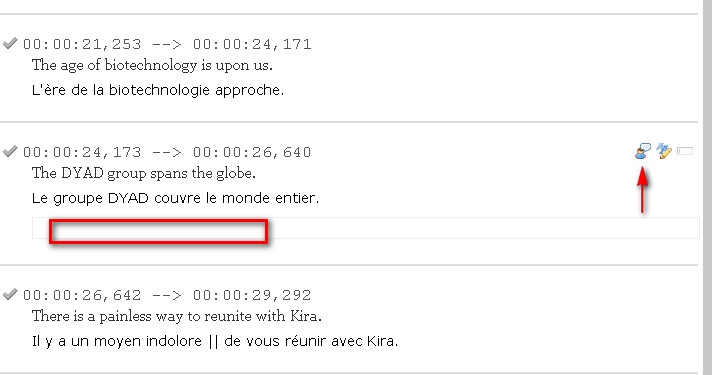Viewport: 712px width, 375px height.
Task: Select the line "The DYAD group spans the globe."
Action: [143, 173]
